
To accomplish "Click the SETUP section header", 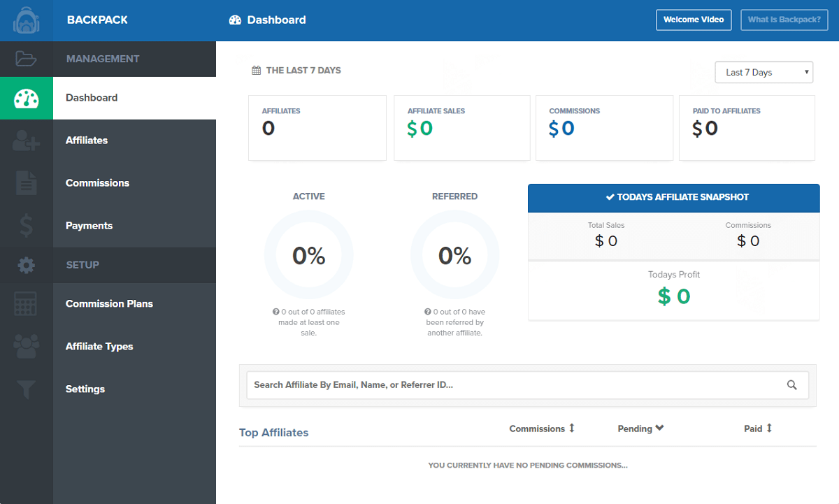I will click(83, 265).
